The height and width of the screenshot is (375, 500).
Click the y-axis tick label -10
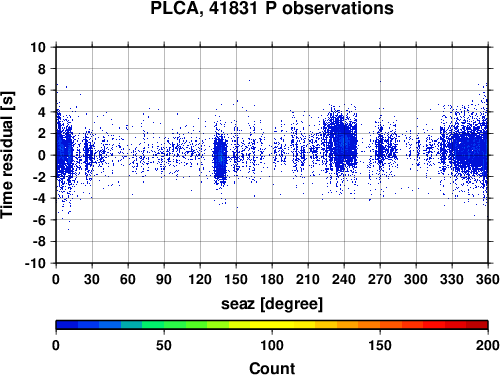[35, 263]
